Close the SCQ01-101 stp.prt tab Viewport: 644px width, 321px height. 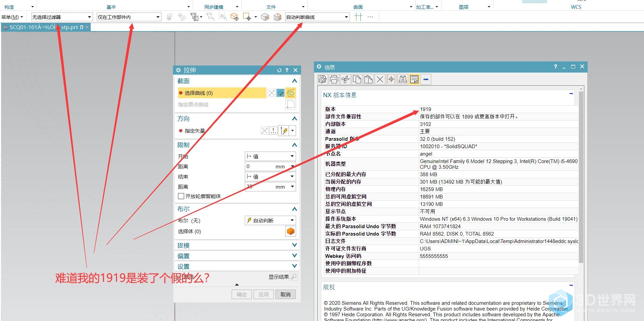(87, 27)
